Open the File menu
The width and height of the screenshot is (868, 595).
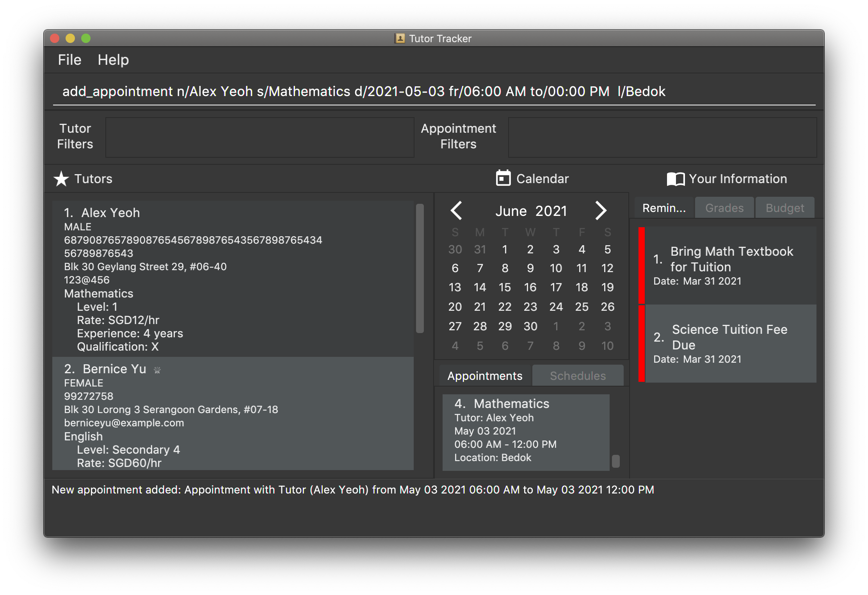(69, 60)
